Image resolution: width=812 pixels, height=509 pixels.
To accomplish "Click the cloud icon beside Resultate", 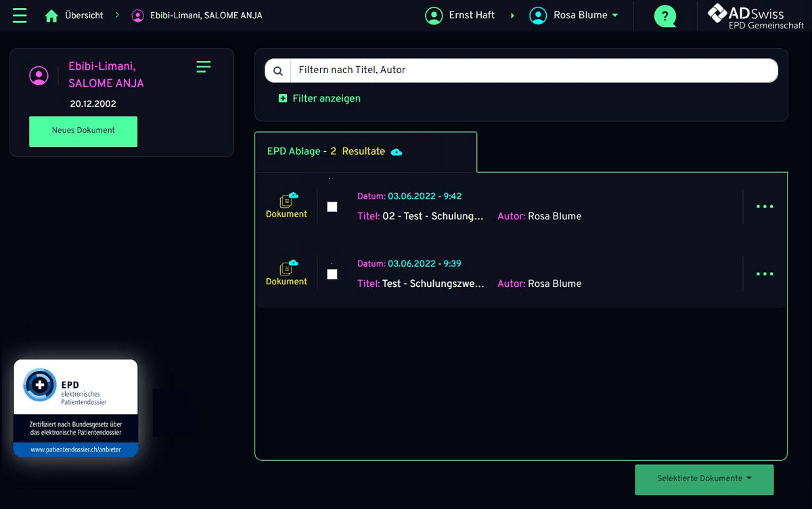I will pyautogui.click(x=397, y=152).
